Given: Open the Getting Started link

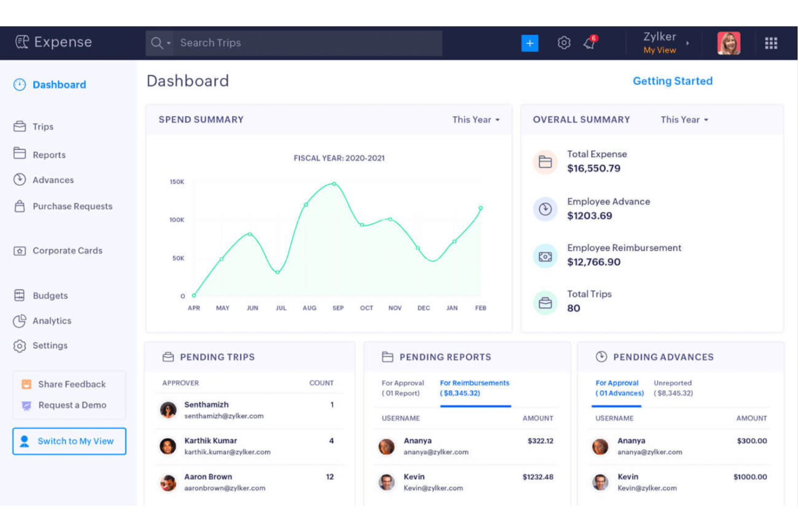Looking at the screenshot, I should tap(672, 81).
